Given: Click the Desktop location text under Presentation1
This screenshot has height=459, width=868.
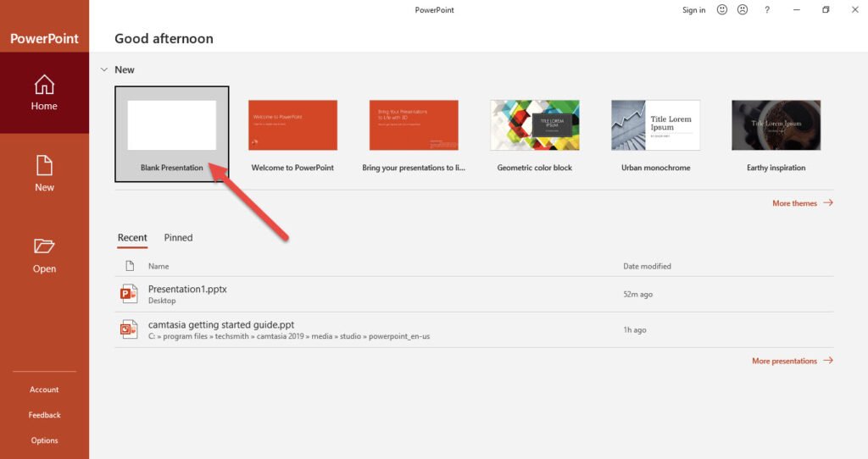Looking at the screenshot, I should coord(162,301).
